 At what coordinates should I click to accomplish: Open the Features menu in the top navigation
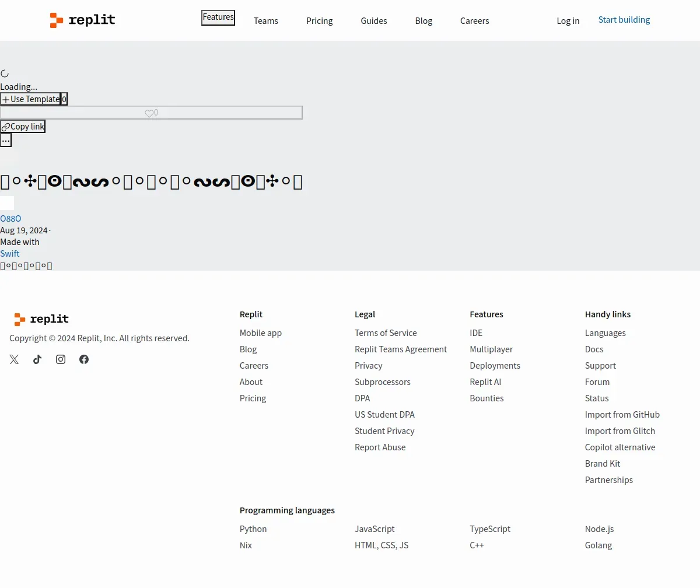coord(218,17)
